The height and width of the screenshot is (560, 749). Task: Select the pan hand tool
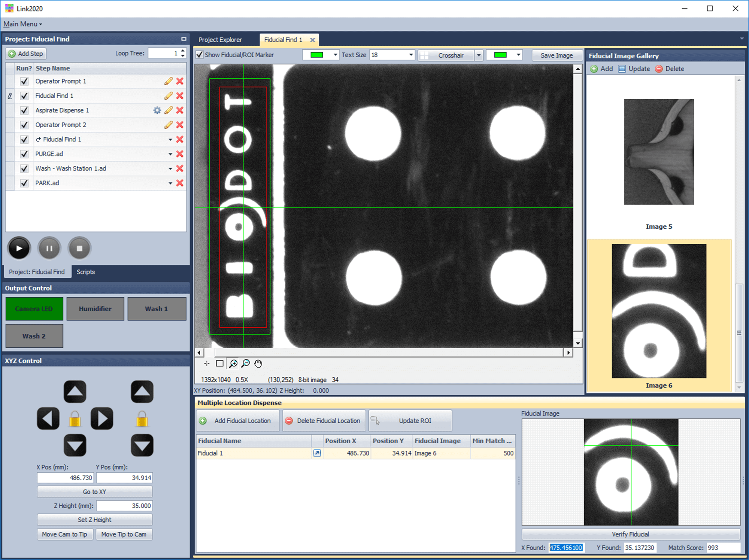pyautogui.click(x=258, y=363)
